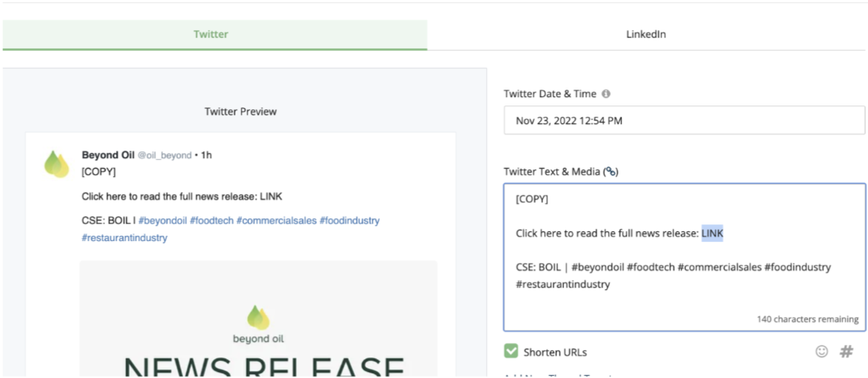Click the Beyond Oil account name in the preview

[108, 155]
